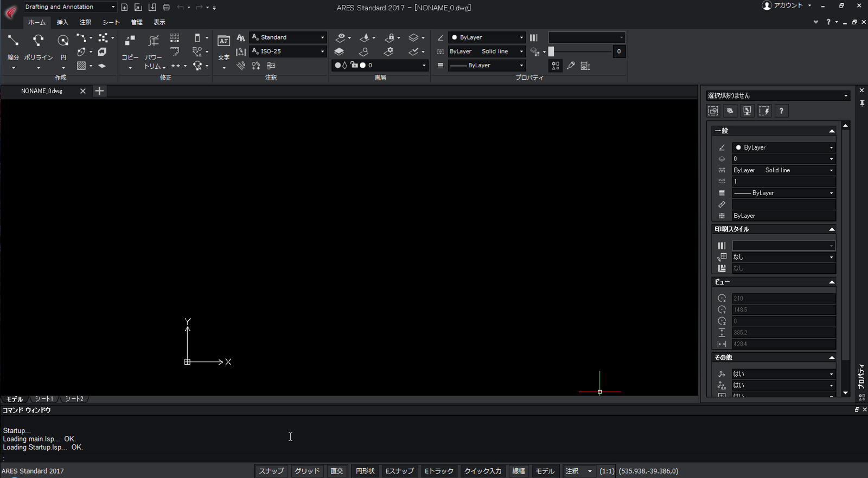Open the Drafting and Annotation workspace dropdown
The image size is (868, 478).
point(70,7)
